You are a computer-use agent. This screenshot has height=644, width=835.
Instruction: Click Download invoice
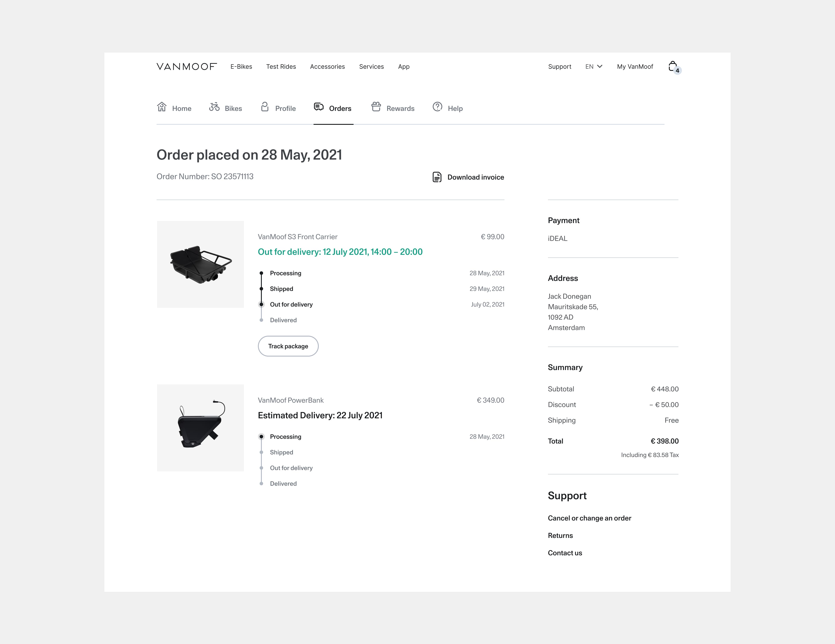pos(468,177)
